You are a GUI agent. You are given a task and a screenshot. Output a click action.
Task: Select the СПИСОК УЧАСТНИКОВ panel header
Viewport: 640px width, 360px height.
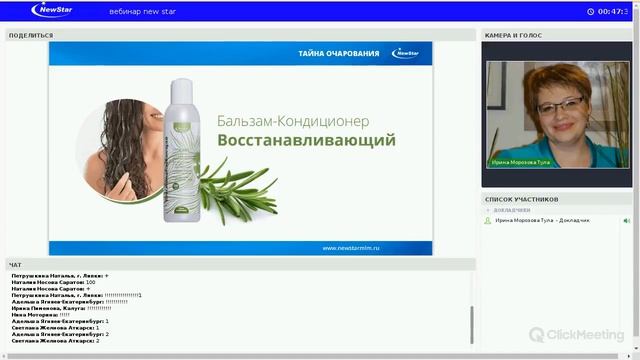tap(557, 199)
